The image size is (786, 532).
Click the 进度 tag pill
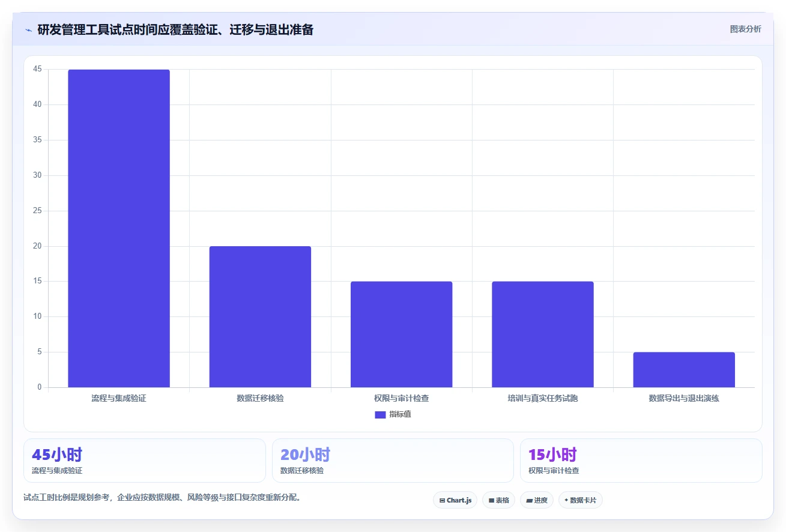tap(537, 500)
